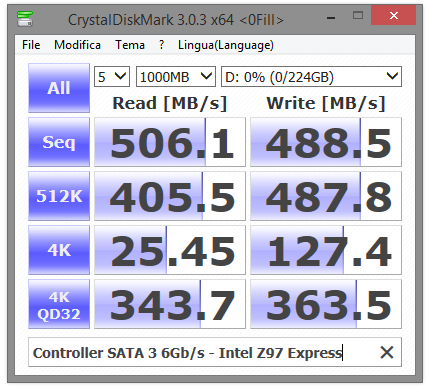Open the Modifica menu
This screenshot has height=387, width=428.
[77, 45]
